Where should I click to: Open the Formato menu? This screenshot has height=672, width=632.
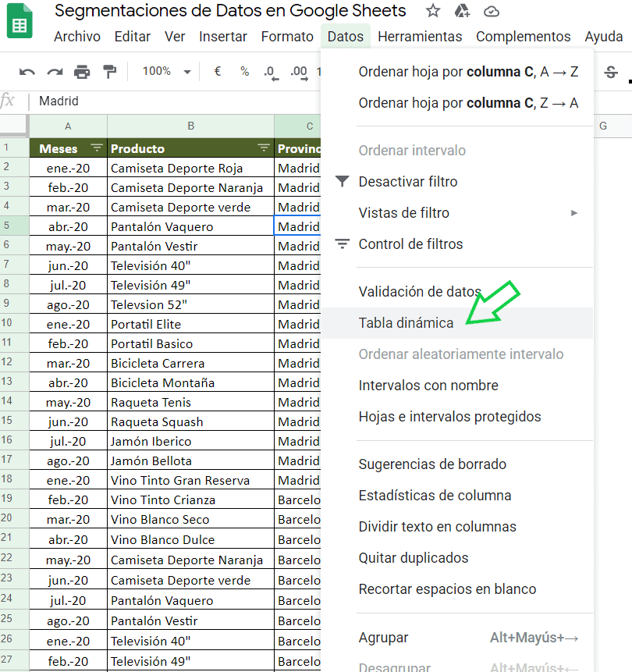pos(287,37)
